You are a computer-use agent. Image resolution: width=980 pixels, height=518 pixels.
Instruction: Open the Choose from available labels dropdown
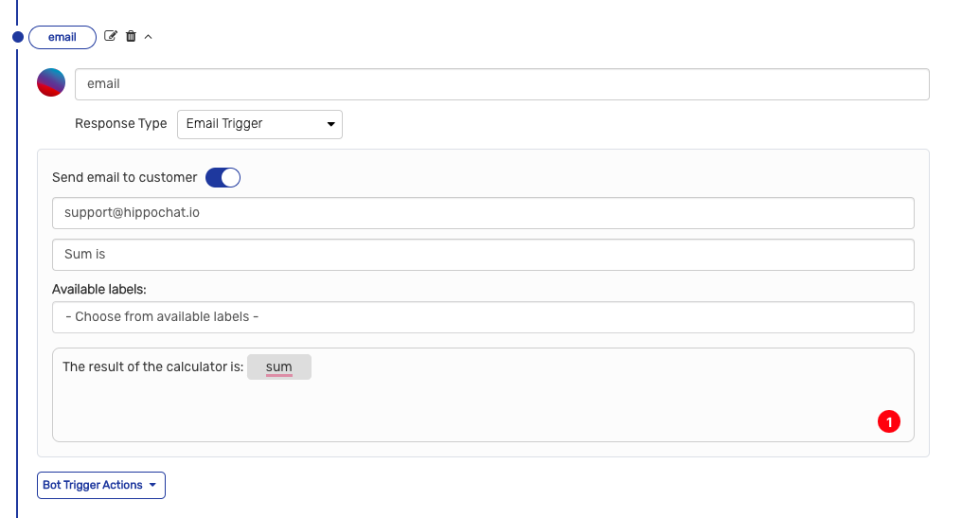pyautogui.click(x=483, y=317)
